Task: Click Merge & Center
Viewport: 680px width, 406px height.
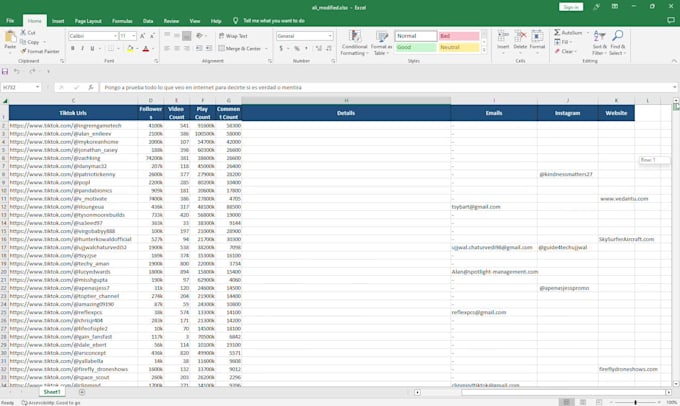Action: [x=240, y=49]
